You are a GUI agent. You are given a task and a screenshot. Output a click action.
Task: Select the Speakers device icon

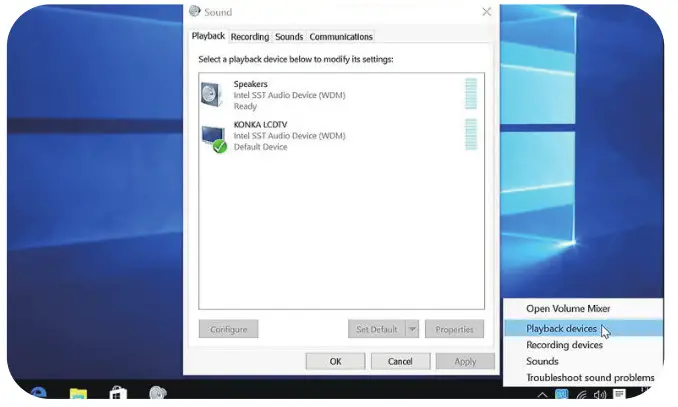[x=212, y=95]
